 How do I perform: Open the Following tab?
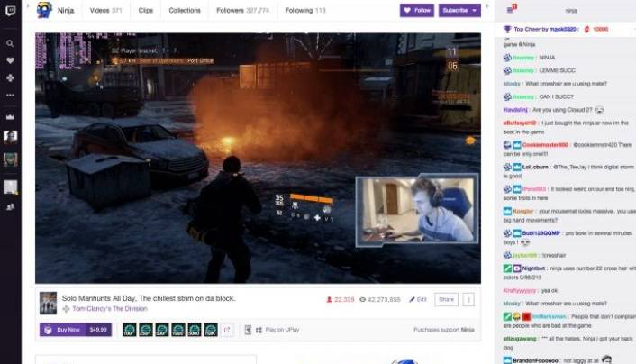coord(305,11)
